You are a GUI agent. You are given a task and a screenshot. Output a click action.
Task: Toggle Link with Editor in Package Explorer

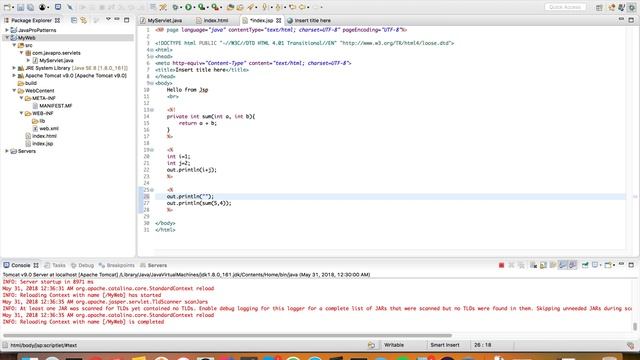point(84,20)
